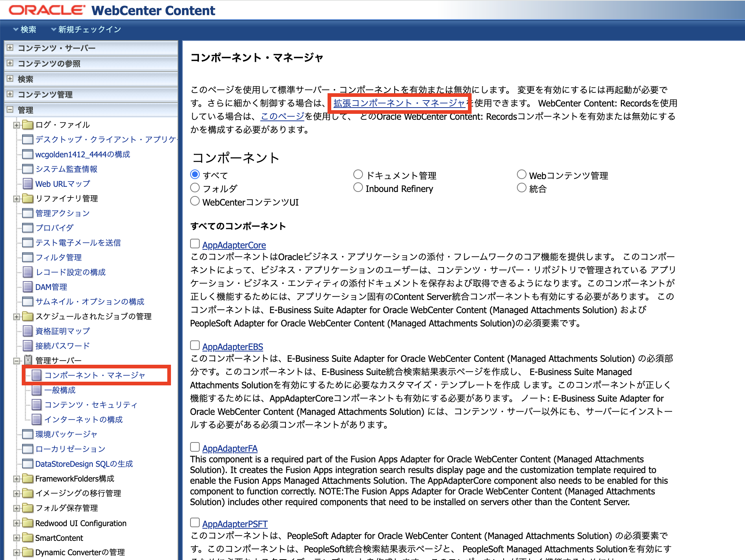
Task: Click the 一般構成 document icon
Action: click(x=36, y=390)
